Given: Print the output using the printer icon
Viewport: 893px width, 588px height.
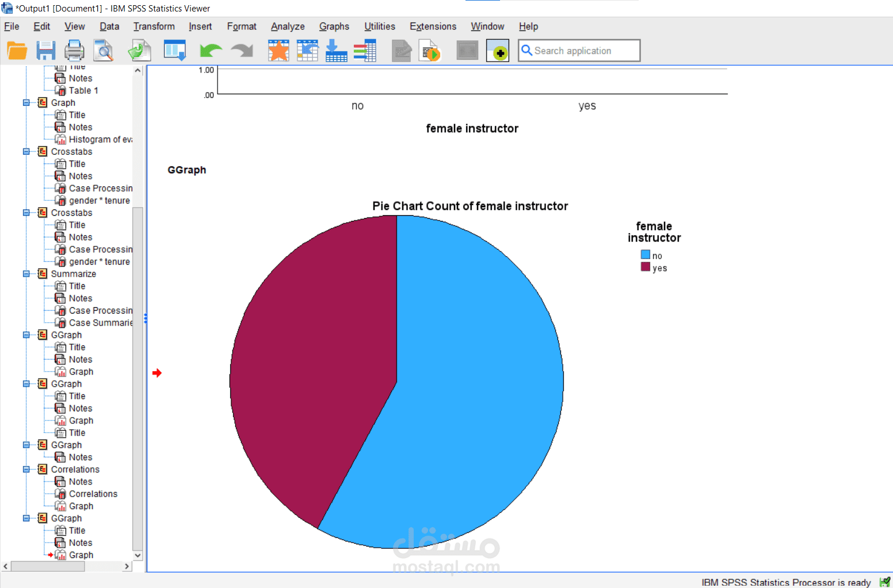Looking at the screenshot, I should [x=74, y=51].
